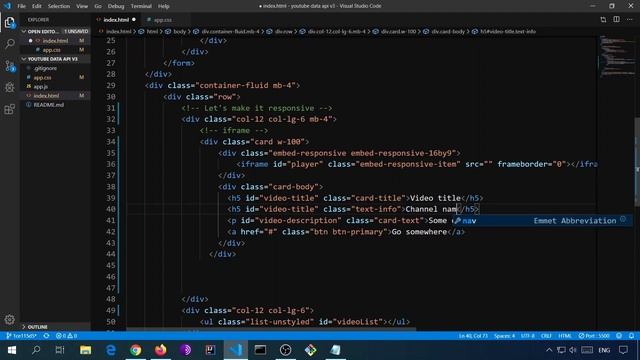This screenshot has width=640, height=360.
Task: Open Task View on the taskbar
Action: coord(60,350)
